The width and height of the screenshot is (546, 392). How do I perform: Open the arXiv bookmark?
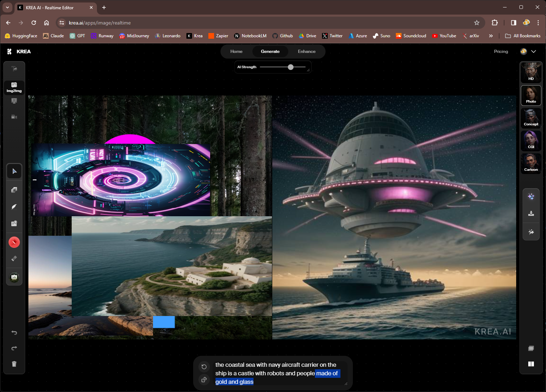coord(471,36)
